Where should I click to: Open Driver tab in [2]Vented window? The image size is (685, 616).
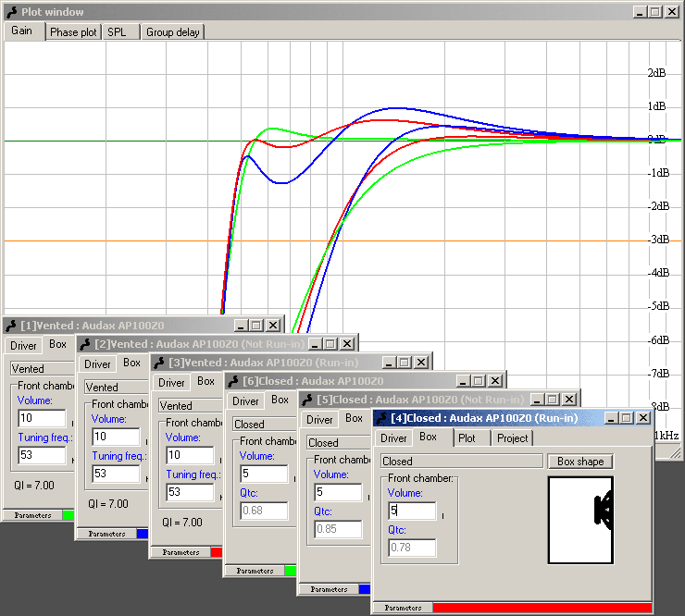click(x=97, y=364)
